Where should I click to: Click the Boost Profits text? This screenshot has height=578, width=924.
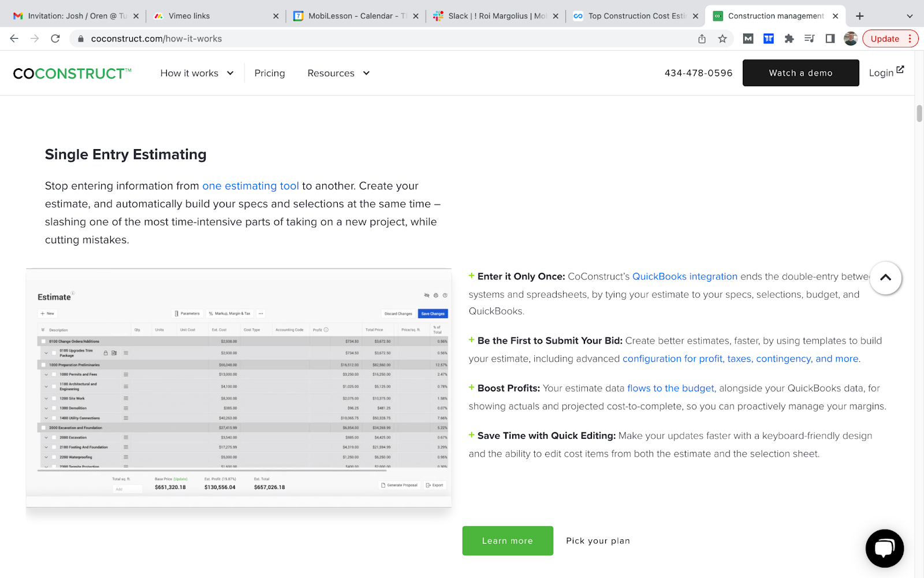point(509,388)
